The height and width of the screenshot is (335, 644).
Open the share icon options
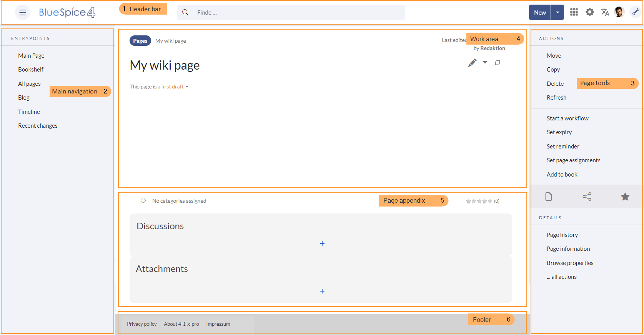(x=587, y=197)
